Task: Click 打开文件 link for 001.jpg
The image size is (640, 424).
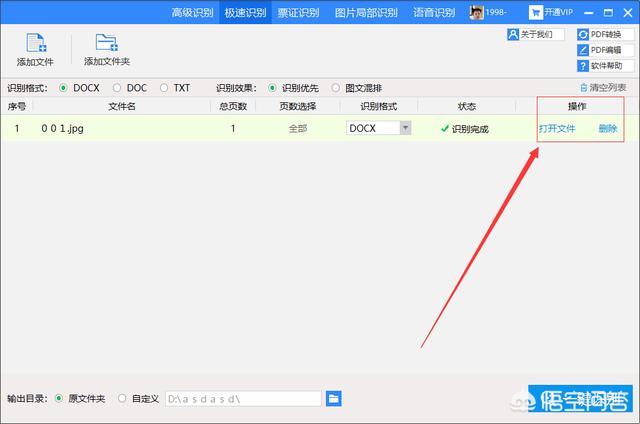Action: [x=557, y=129]
